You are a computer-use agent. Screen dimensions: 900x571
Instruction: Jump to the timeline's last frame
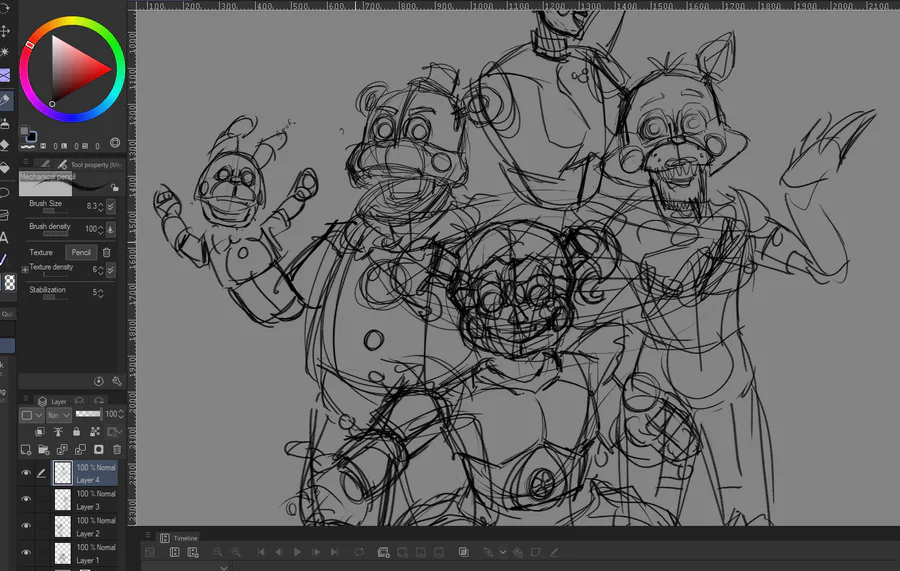[334, 552]
